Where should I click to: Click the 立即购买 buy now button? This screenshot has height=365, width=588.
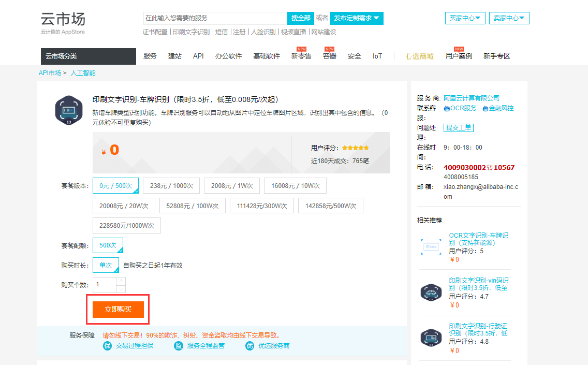[118, 310]
